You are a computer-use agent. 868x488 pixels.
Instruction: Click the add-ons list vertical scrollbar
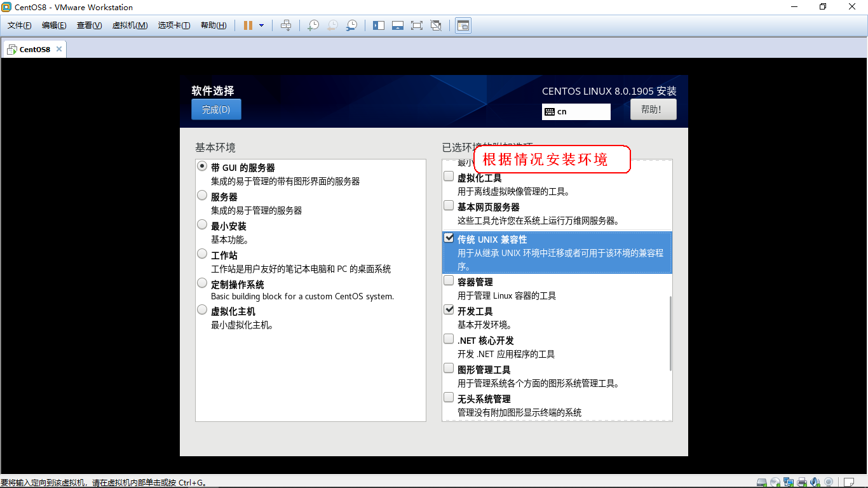(x=670, y=333)
